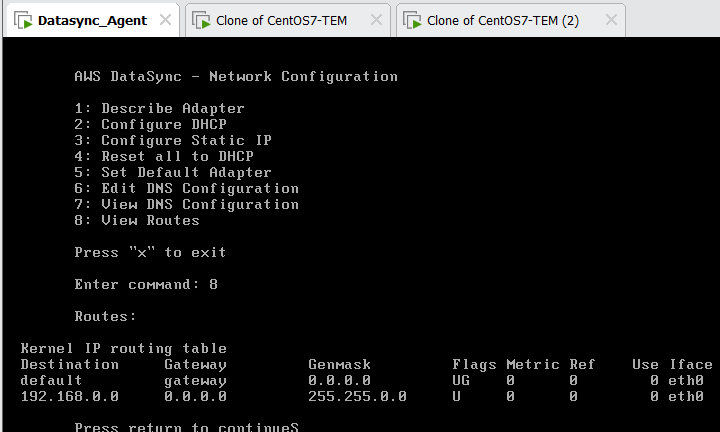Image resolution: width=720 pixels, height=432 pixels.
Task: Click the 'Routes:' label
Action: [x=106, y=316]
